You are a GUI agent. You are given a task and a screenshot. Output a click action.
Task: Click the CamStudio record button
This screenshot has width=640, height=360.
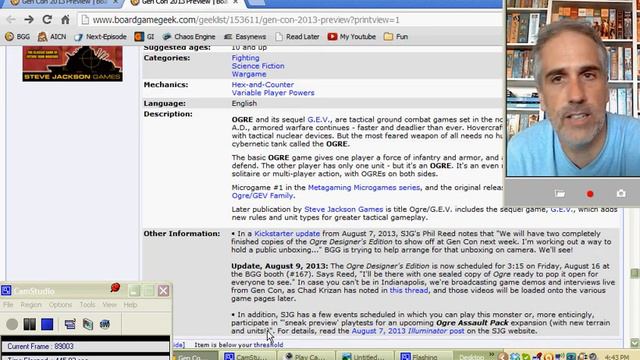click(x=12, y=324)
